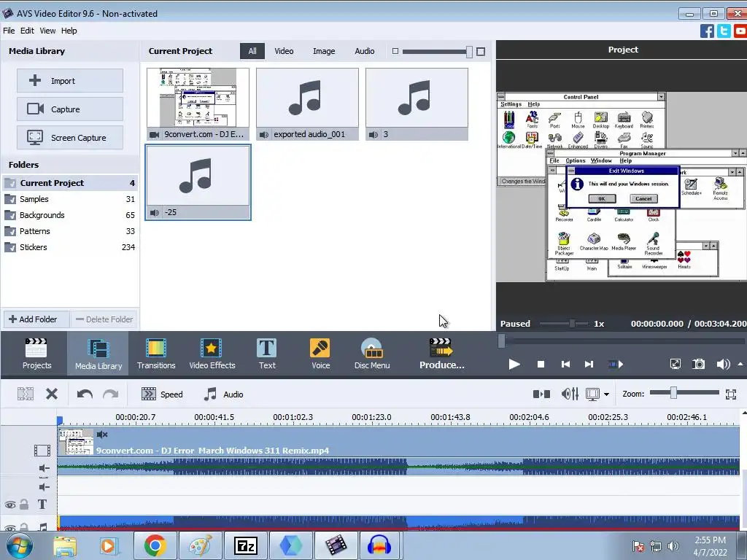Image resolution: width=747 pixels, height=560 pixels.
Task: Open the Twitter link icon
Action: point(724,31)
